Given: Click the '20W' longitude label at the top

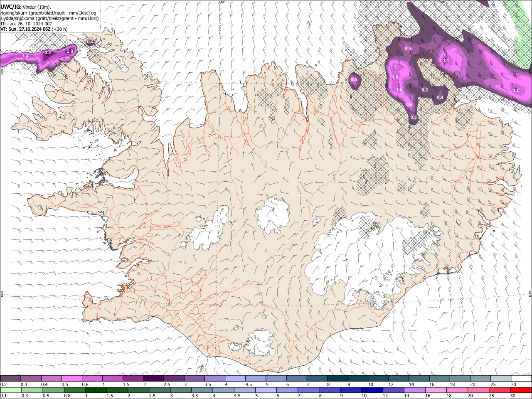Looking at the screenshot, I should pyautogui.click(x=221, y=2).
